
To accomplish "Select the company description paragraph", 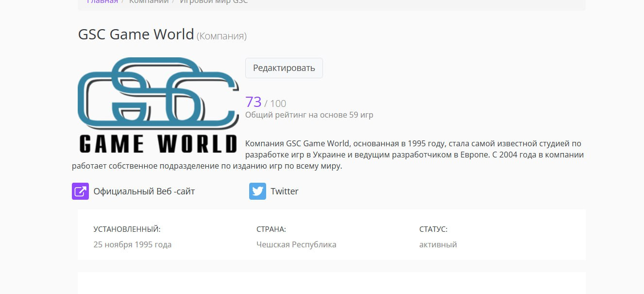I will pos(328,155).
